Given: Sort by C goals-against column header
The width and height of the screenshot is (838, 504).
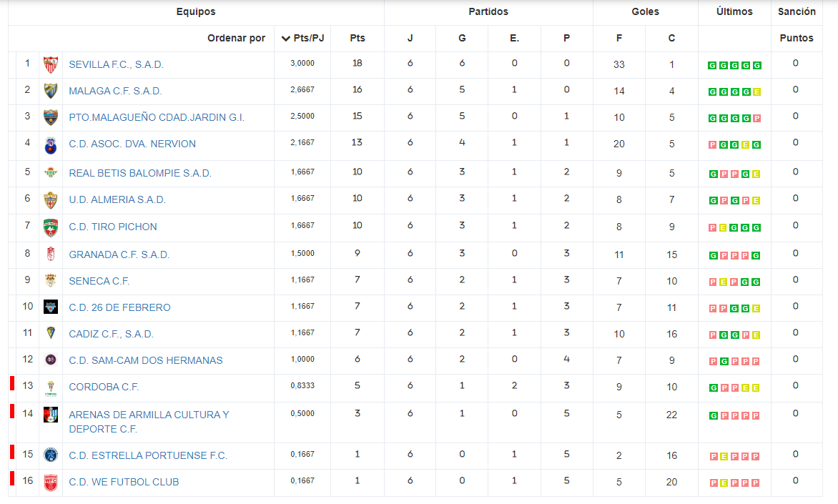Looking at the screenshot, I should coord(671,38).
